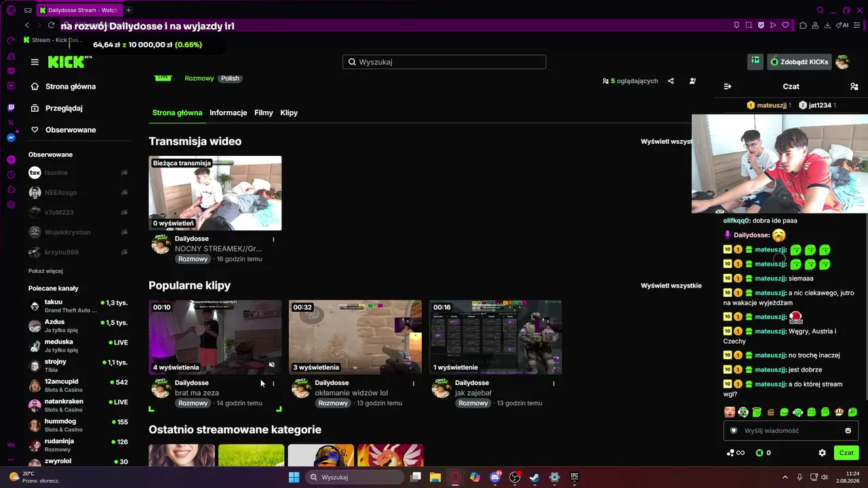Image resolution: width=868 pixels, height=488 pixels.
Task: Click the Wyślij wiadomość chat input
Action: pyautogui.click(x=791, y=430)
